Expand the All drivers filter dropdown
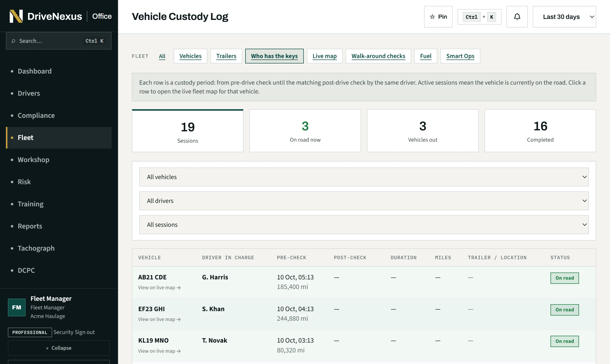 (364, 201)
